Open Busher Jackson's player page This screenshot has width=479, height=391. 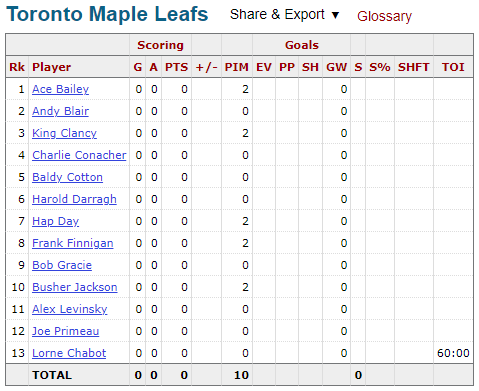pyautogui.click(x=75, y=287)
